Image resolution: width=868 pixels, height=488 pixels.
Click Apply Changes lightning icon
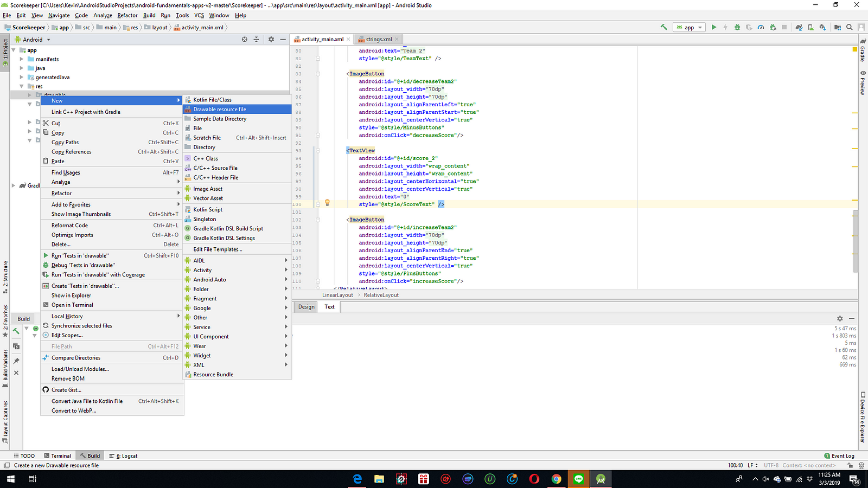click(725, 27)
